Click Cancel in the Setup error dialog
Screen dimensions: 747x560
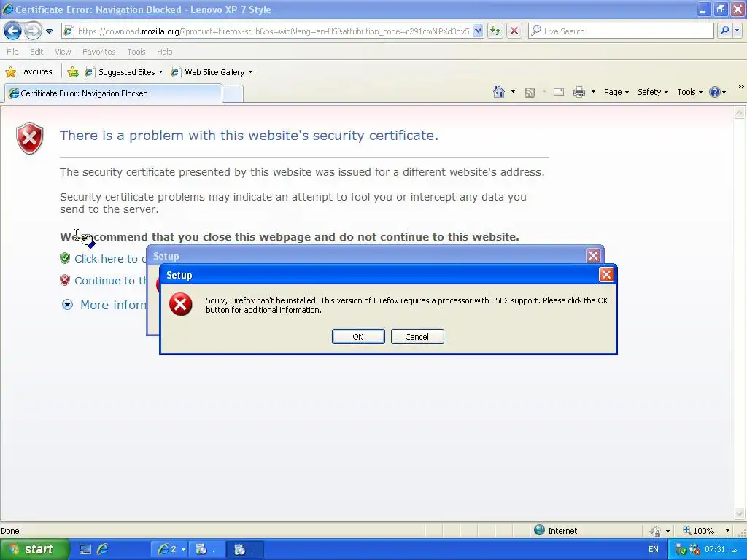pyautogui.click(x=417, y=337)
